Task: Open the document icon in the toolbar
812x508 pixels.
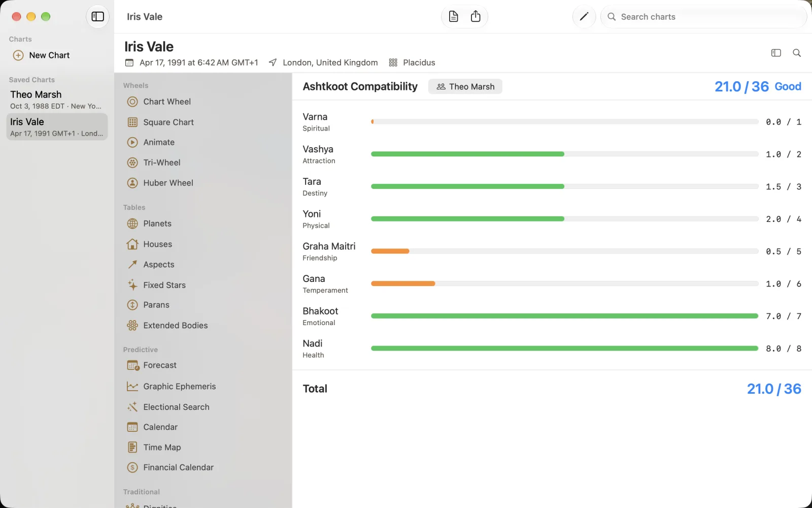Action: coord(454,17)
